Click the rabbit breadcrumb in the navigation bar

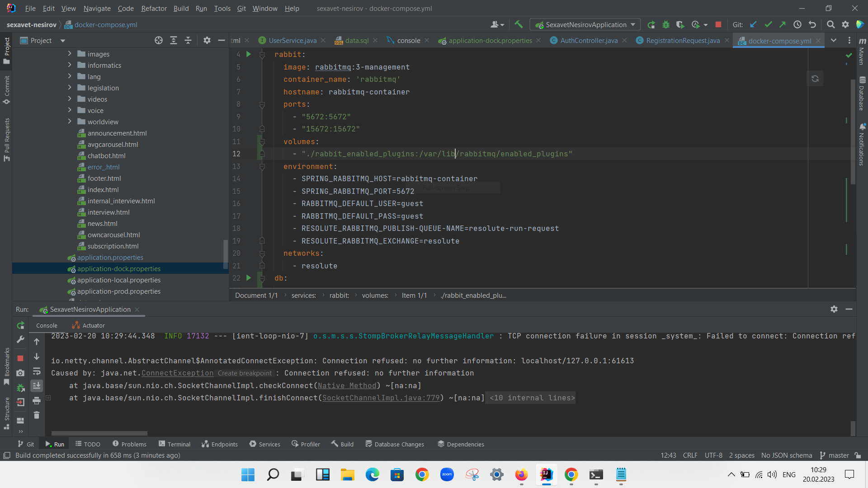coord(340,295)
